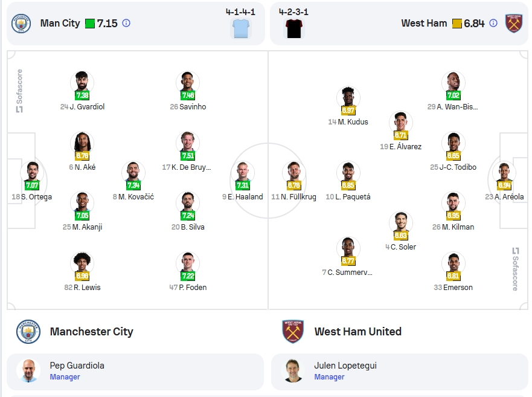Open the Manchester City team heading

(92, 332)
